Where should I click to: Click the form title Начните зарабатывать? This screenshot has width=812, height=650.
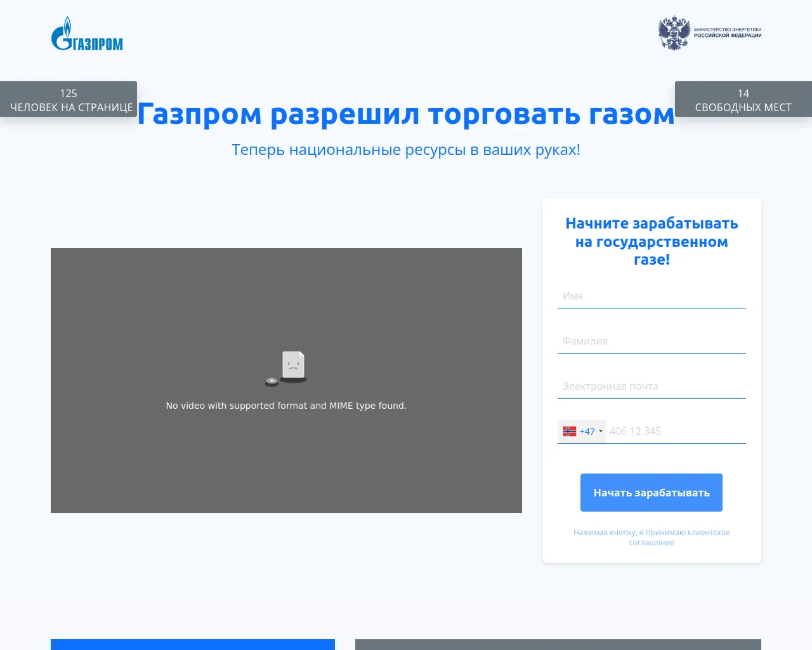click(x=652, y=241)
